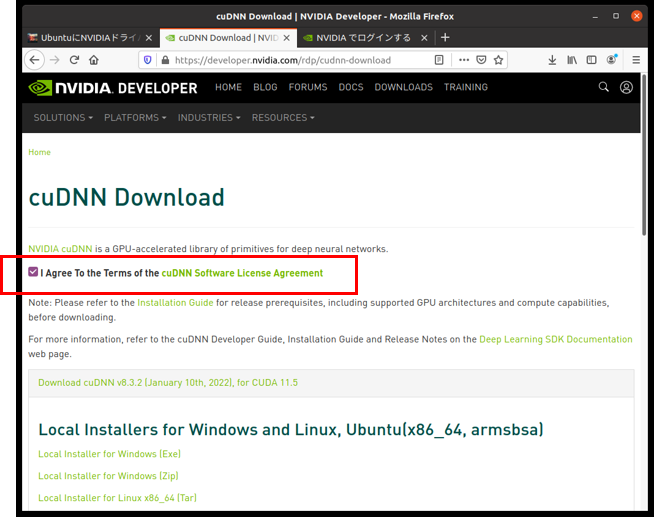
Task: Download Local Installer for Windows (Zip)
Action: 108,476
